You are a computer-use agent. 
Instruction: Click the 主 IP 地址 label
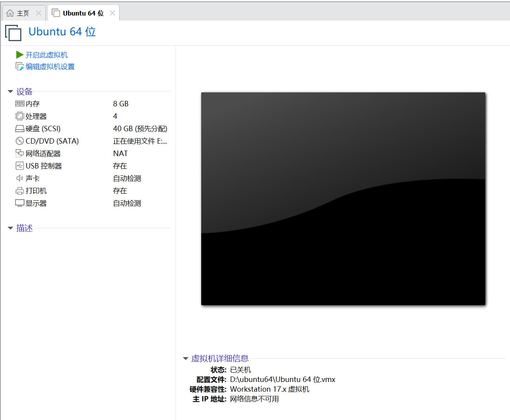(209, 399)
